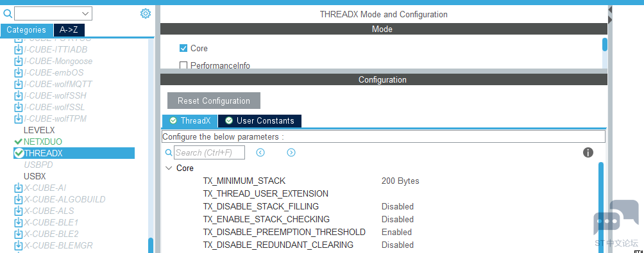This screenshot has width=644, height=253.
Task: Click the check icon on ThreadX tab
Action: [x=173, y=120]
